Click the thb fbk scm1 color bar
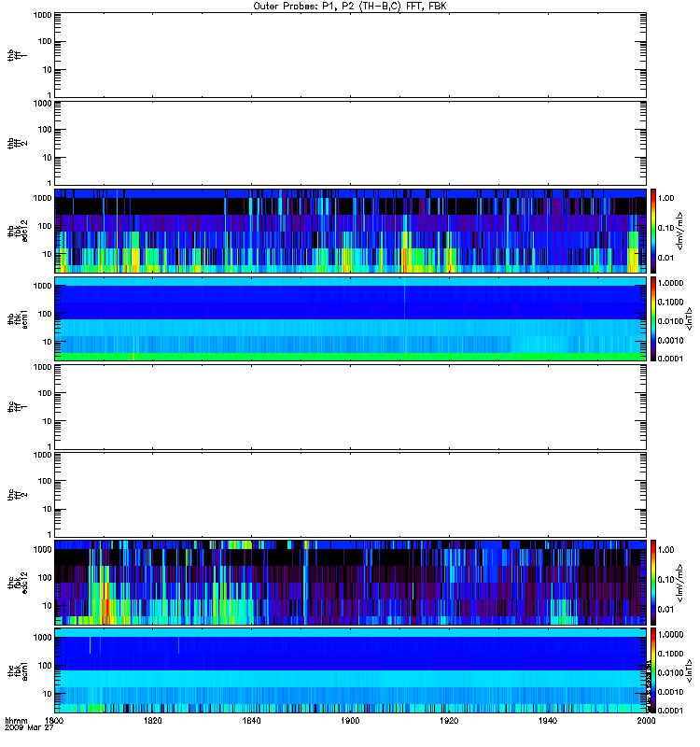Viewport: 700px width, 747px height. [x=653, y=318]
